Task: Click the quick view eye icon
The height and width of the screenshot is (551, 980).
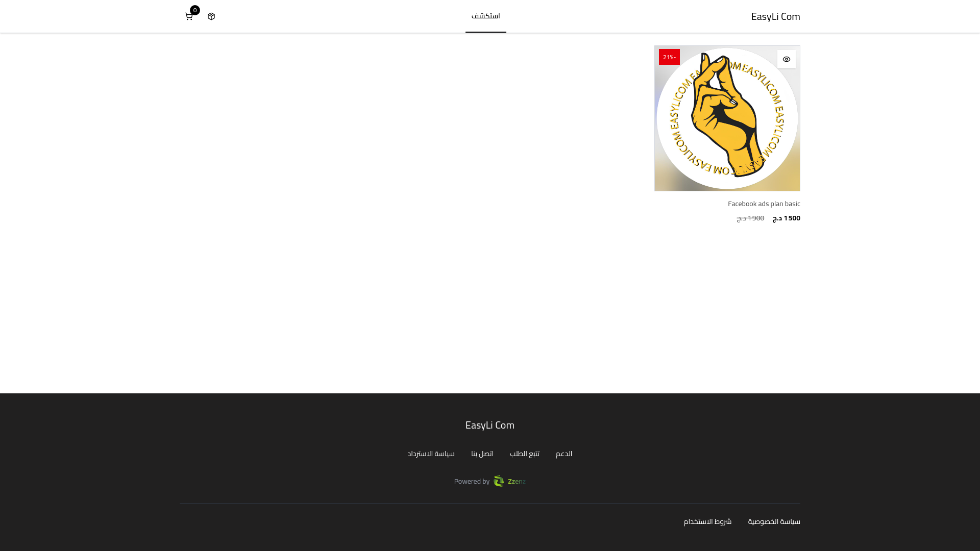Action: (786, 59)
